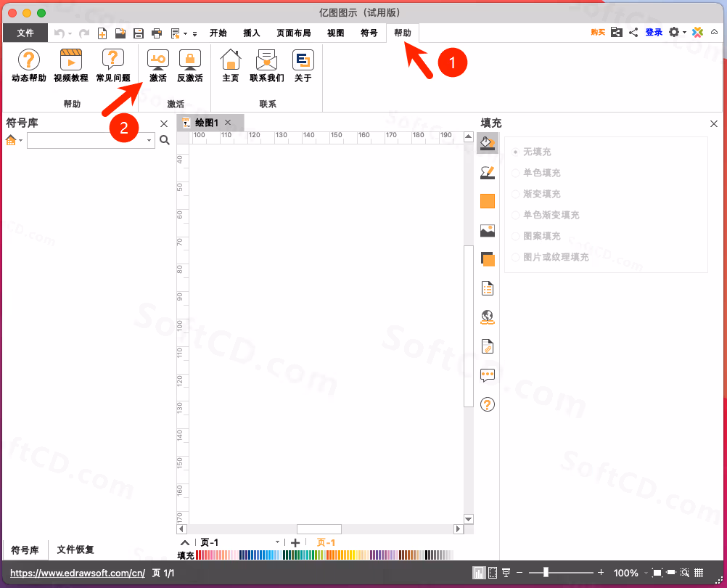Open the settings gear icon
This screenshot has width=727, height=588.
tap(674, 32)
